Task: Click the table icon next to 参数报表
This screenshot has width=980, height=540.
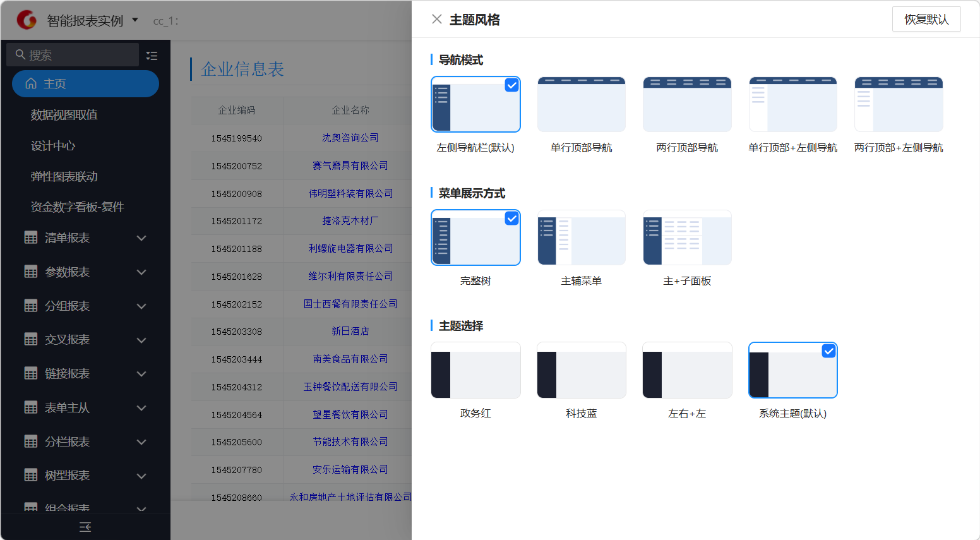Action: [x=31, y=272]
